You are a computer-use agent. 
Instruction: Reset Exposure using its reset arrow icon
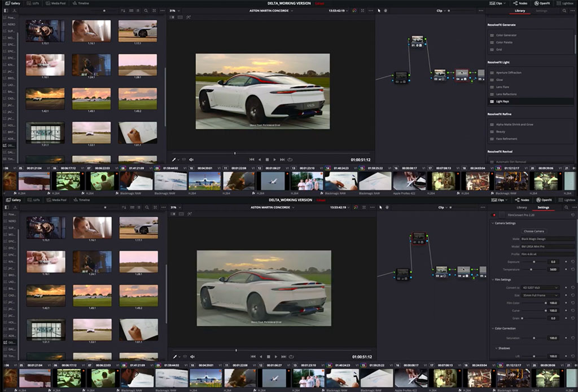573,262
